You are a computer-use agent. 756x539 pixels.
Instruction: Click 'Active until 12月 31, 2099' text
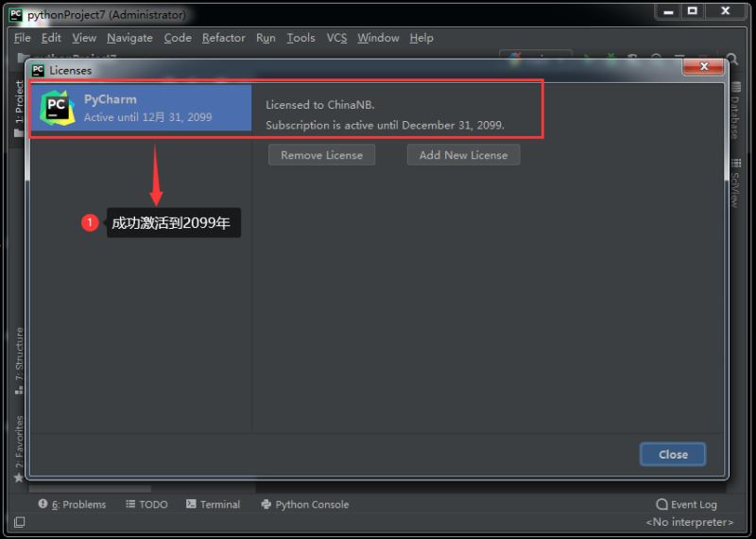point(148,117)
